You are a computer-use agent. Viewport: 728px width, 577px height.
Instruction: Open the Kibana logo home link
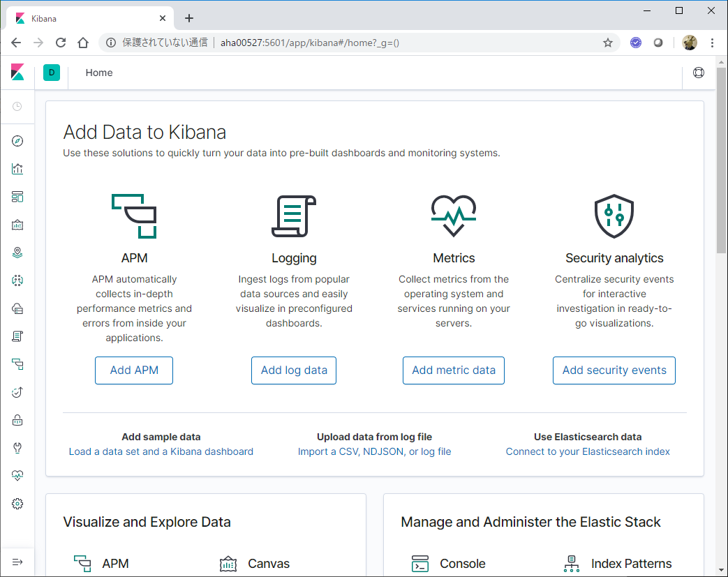[17, 73]
